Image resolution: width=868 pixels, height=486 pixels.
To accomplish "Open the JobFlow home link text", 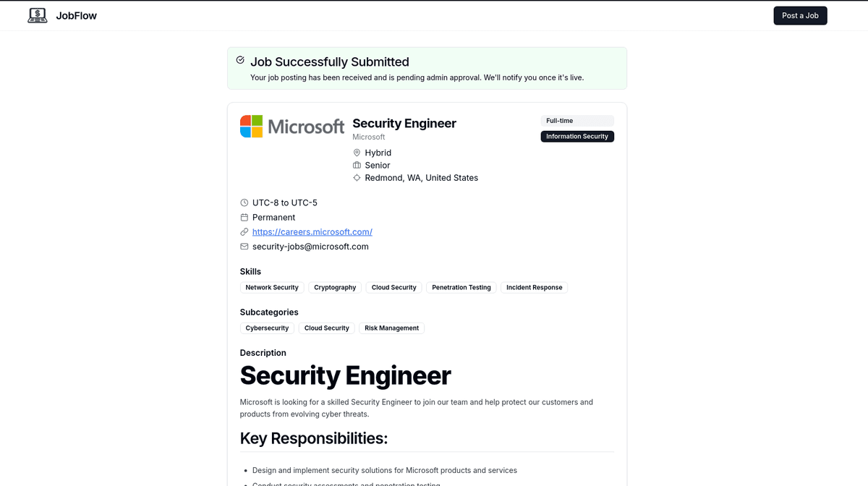I will (x=76, y=16).
